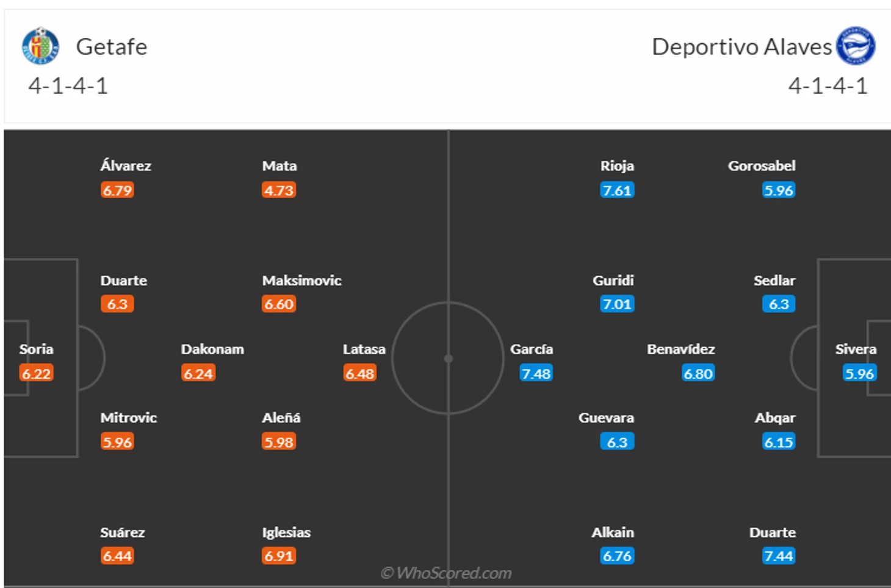Select Alaves goalkeeper Sivera
Image resolution: width=891 pixels, height=588 pixels.
[856, 350]
